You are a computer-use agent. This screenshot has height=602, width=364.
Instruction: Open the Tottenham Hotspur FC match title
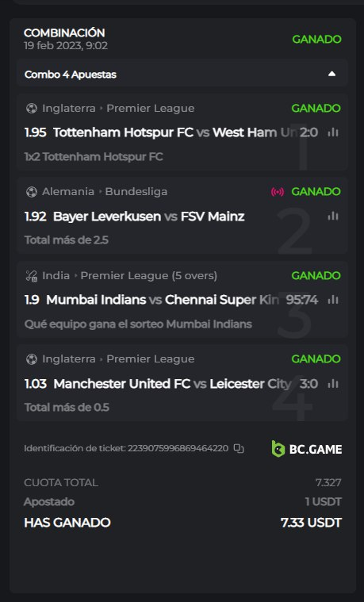123,132
